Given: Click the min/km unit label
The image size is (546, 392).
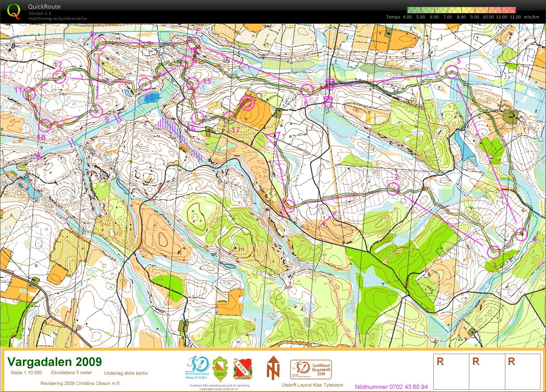Looking at the screenshot, I should pos(531,17).
